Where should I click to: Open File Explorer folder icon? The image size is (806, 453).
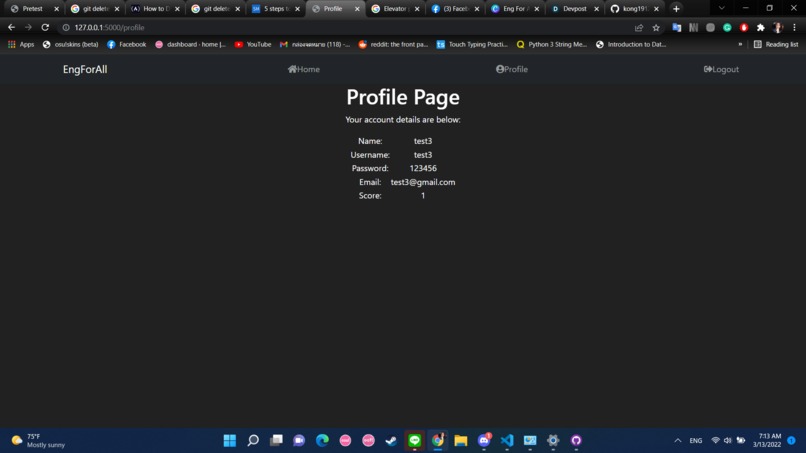[461, 441]
